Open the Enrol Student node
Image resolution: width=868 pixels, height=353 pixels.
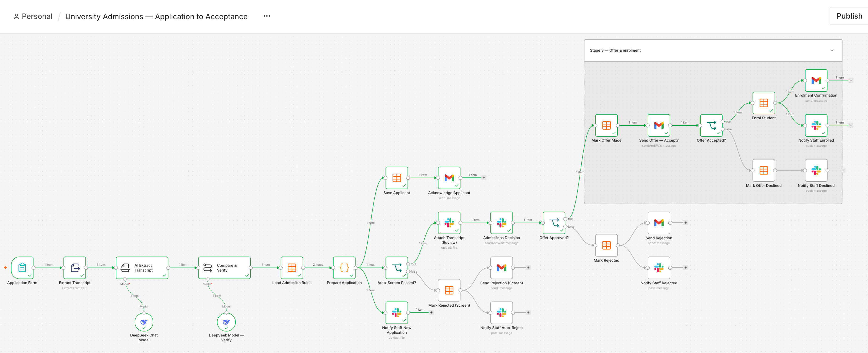click(x=763, y=103)
